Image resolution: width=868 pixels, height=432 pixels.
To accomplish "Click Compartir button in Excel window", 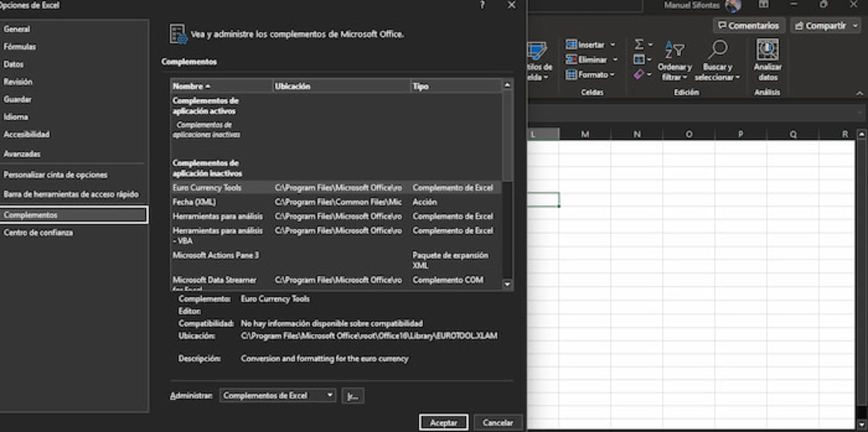I will 820,25.
